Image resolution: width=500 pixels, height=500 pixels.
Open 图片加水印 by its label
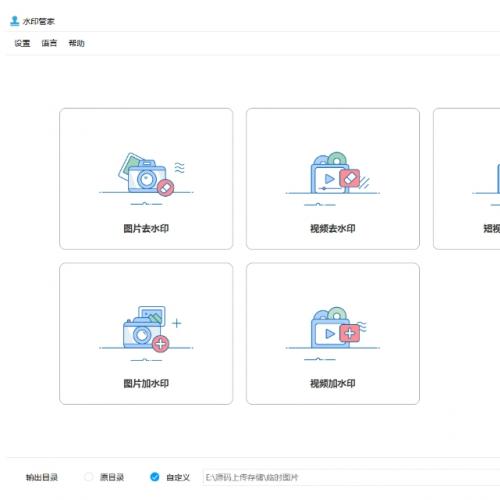coord(146,383)
